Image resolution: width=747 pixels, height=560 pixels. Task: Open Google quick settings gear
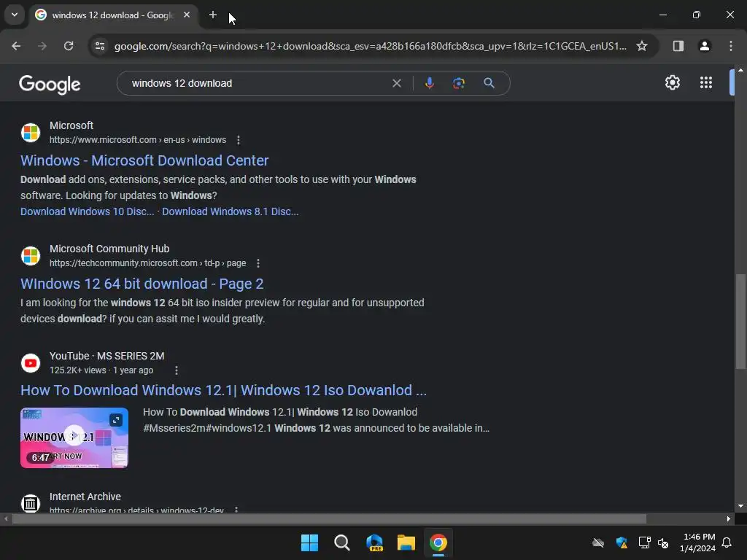click(x=672, y=83)
